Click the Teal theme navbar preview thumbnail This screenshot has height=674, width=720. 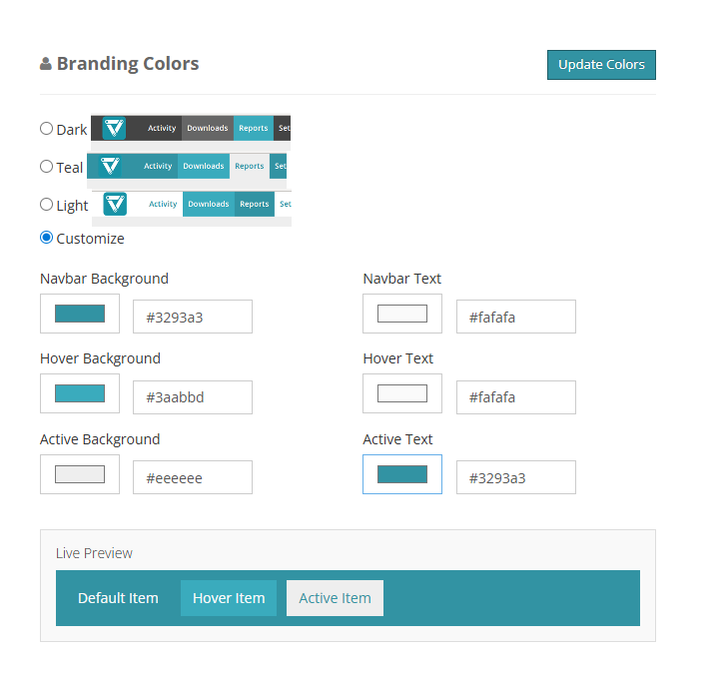tap(187, 166)
